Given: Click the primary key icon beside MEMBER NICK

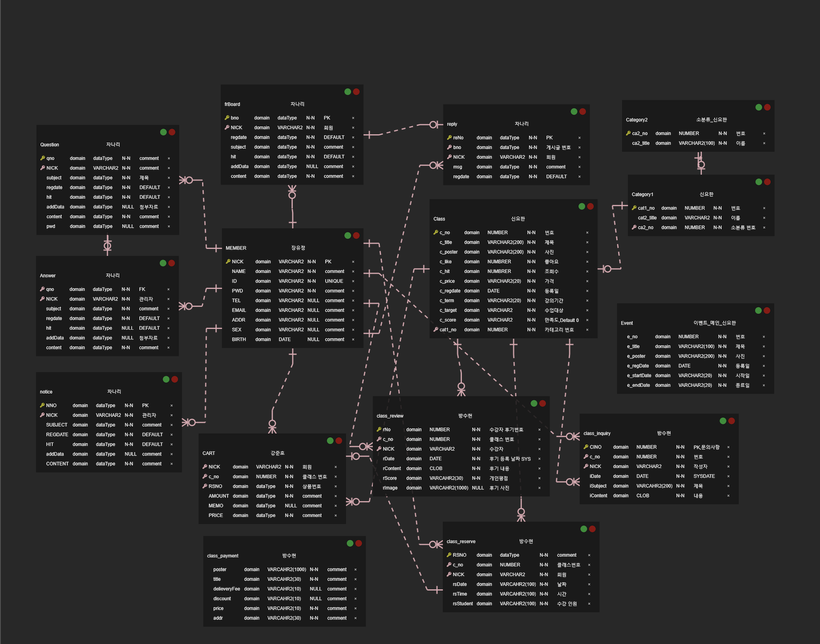Looking at the screenshot, I should (228, 262).
